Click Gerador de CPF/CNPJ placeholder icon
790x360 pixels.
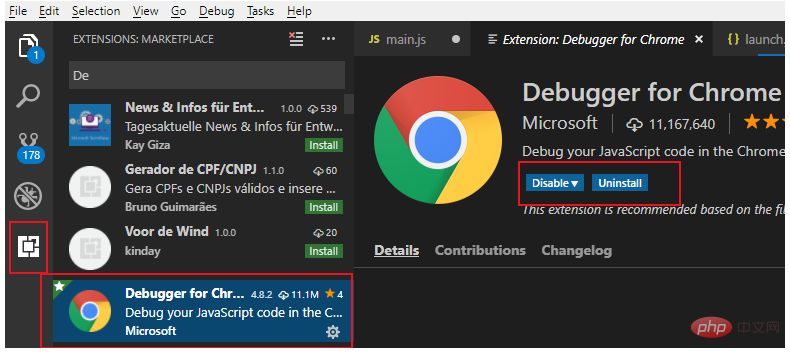(x=90, y=187)
